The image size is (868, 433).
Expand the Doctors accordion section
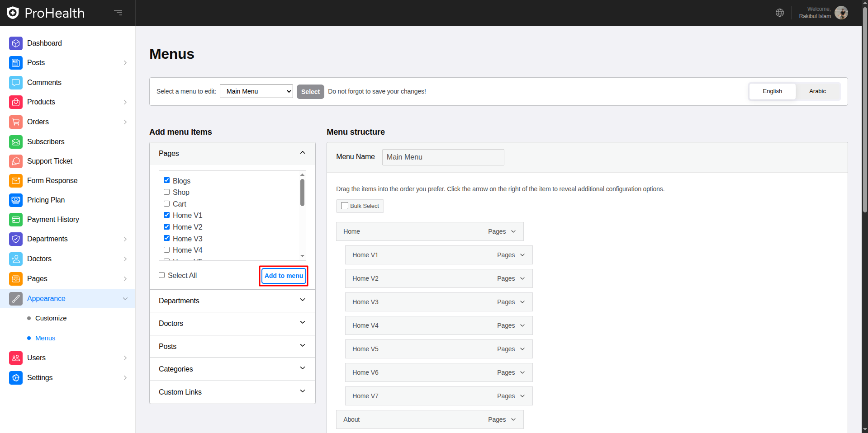[x=232, y=324]
